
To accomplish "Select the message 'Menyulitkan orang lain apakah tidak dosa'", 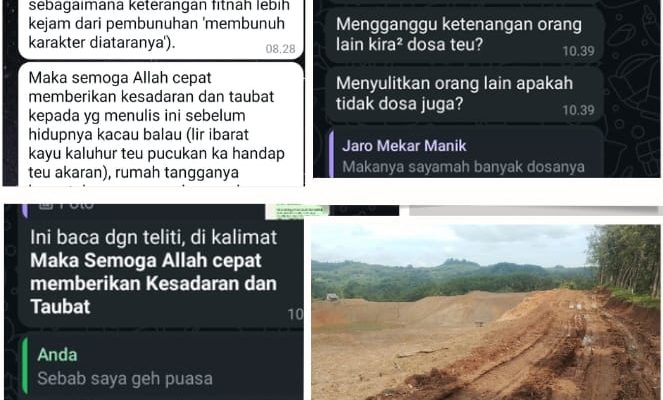I will click(x=464, y=94).
